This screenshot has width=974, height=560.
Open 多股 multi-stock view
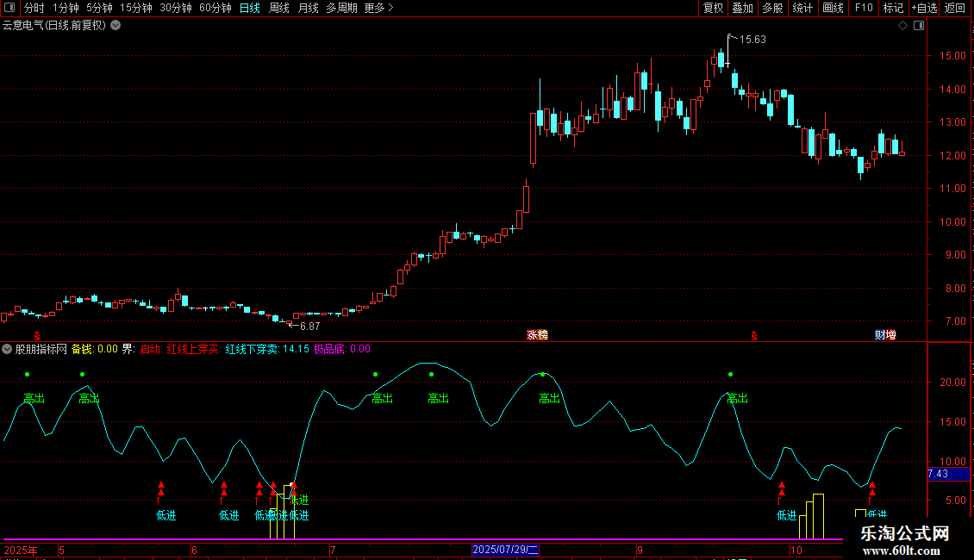(772, 8)
